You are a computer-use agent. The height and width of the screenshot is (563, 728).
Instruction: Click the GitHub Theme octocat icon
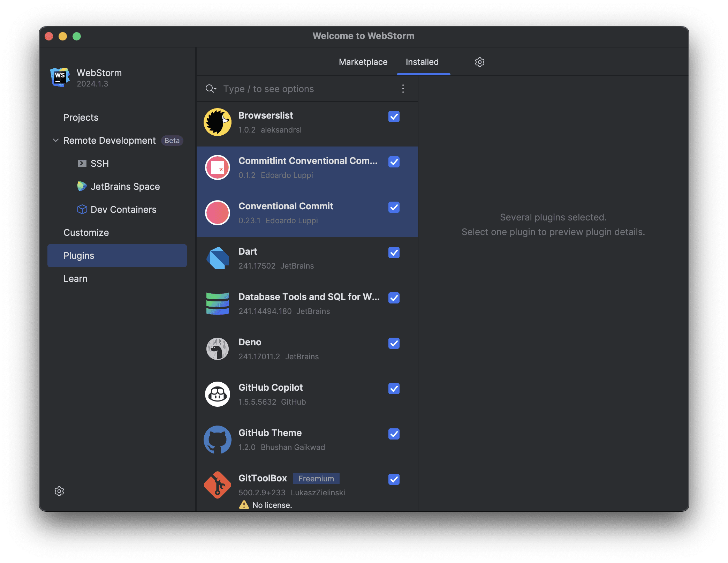[217, 440]
